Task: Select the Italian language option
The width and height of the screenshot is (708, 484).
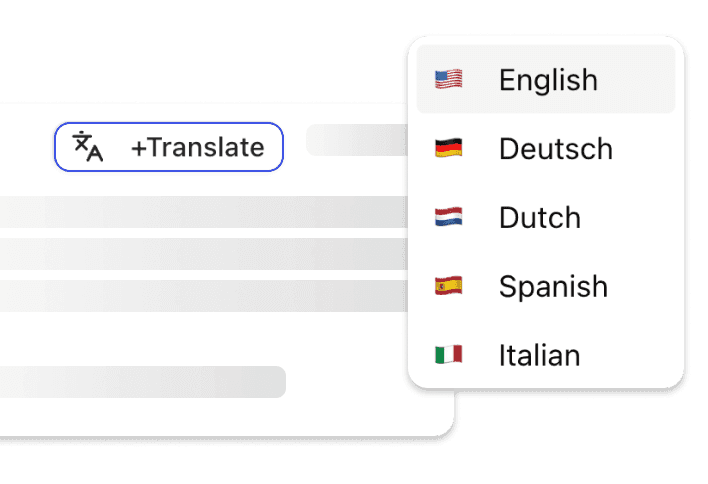Action: (540, 354)
